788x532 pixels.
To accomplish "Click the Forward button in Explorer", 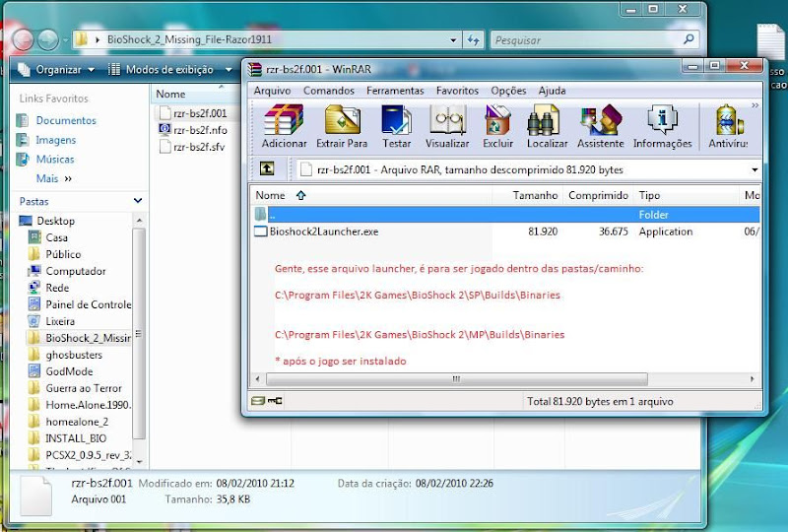I will coord(48,39).
